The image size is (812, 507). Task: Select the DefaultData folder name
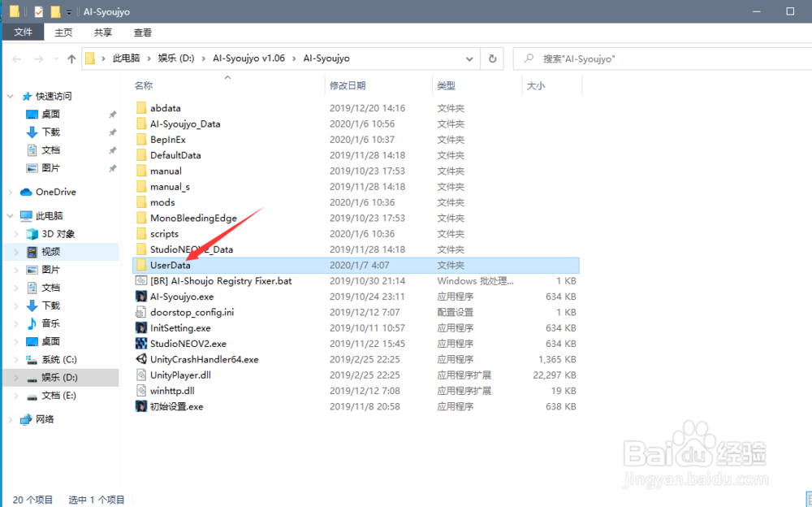(x=175, y=155)
